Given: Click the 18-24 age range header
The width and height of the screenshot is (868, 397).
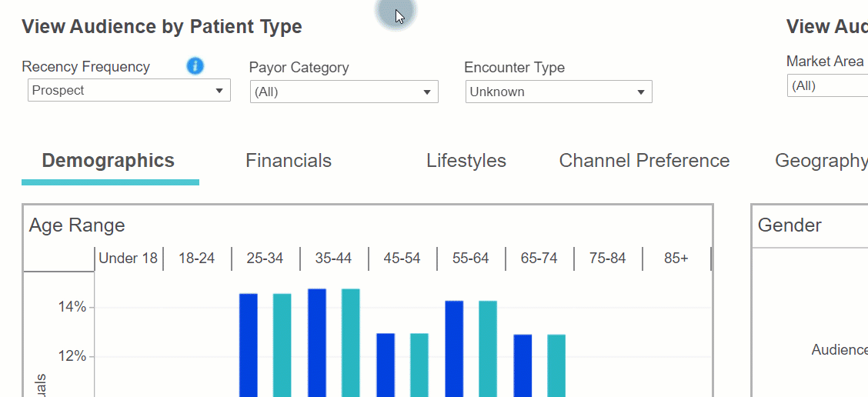Looking at the screenshot, I should [197, 259].
